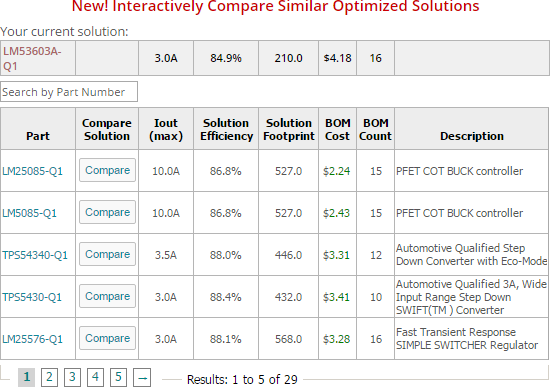Viewport: 551px width, 387px height.
Task: Open the LM25085-Q1 part link
Action: pos(32,171)
